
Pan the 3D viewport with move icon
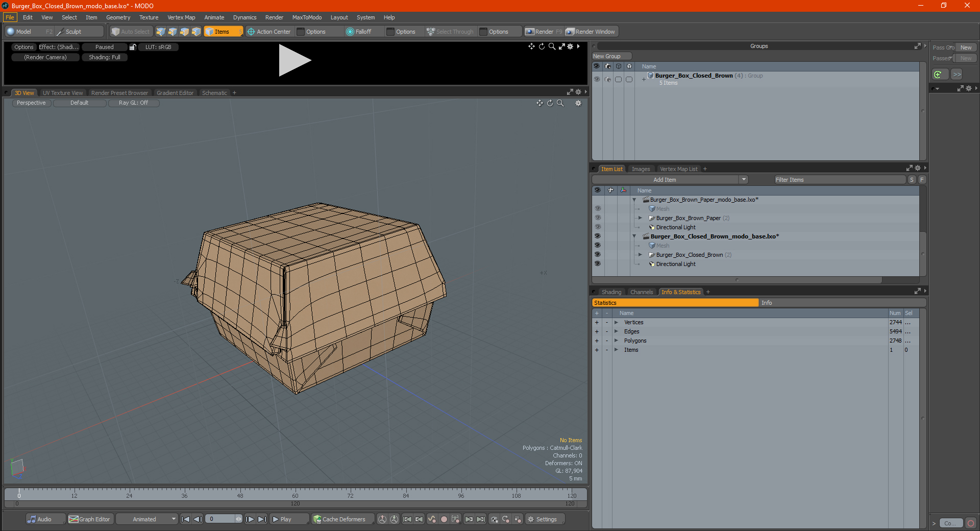pyautogui.click(x=540, y=103)
